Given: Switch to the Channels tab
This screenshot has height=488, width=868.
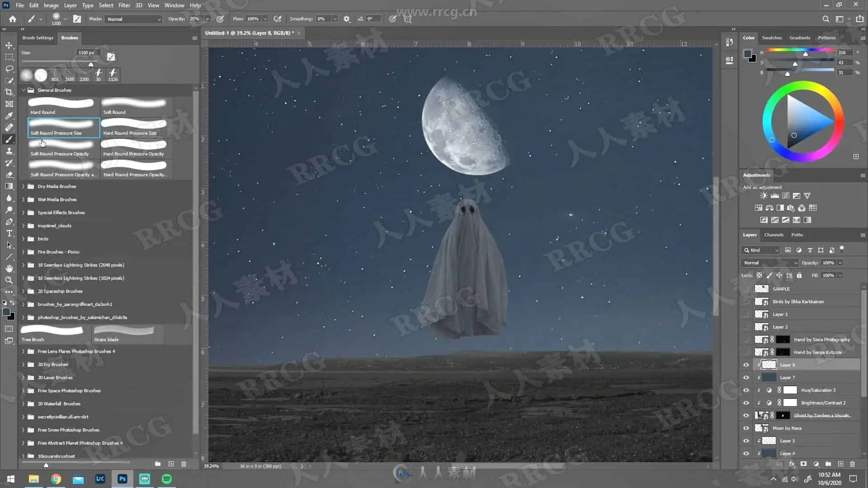Looking at the screenshot, I should point(774,235).
